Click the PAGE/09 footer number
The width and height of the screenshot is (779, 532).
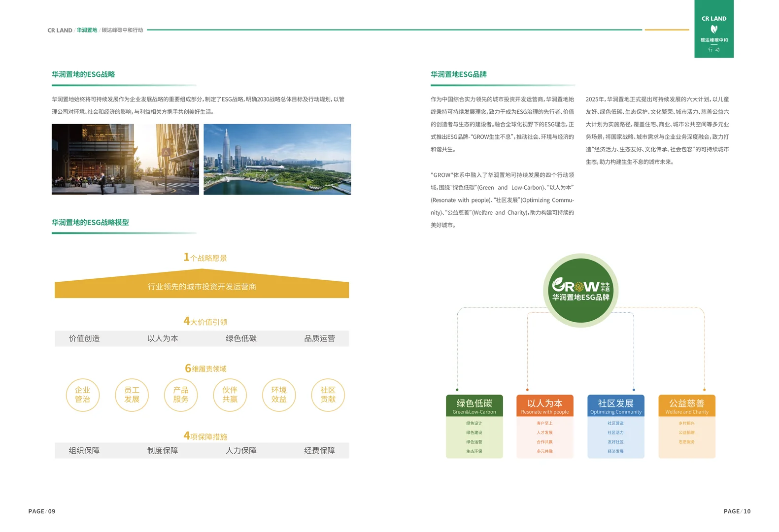tap(42, 511)
